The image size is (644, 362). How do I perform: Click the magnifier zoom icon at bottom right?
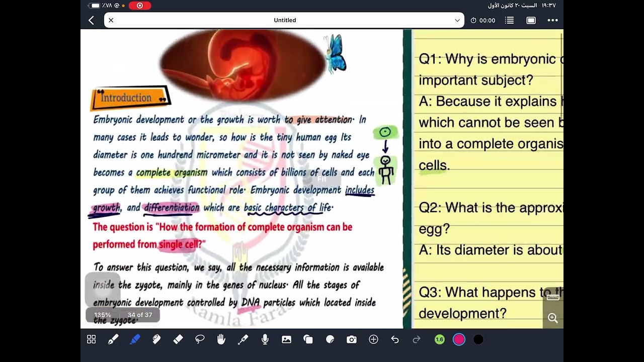click(x=553, y=318)
